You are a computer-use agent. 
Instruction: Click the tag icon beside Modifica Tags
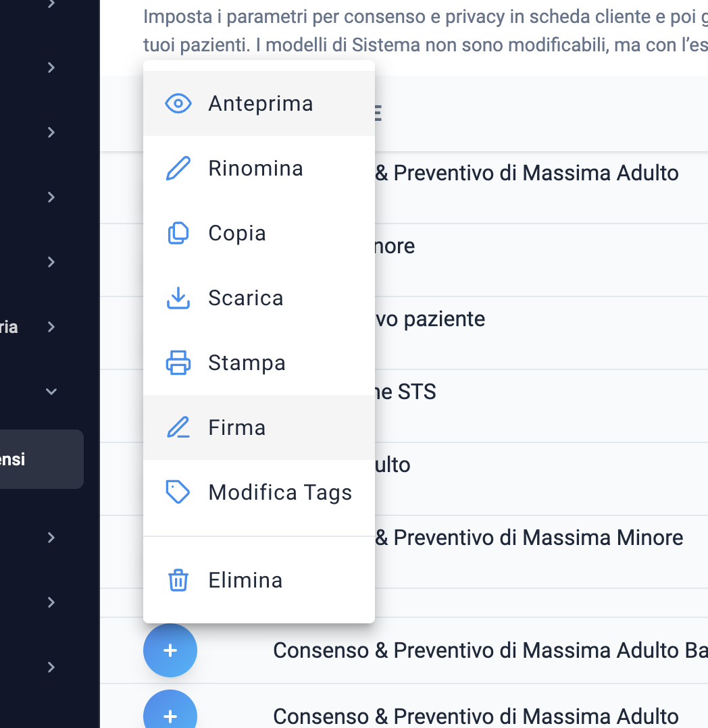(178, 492)
